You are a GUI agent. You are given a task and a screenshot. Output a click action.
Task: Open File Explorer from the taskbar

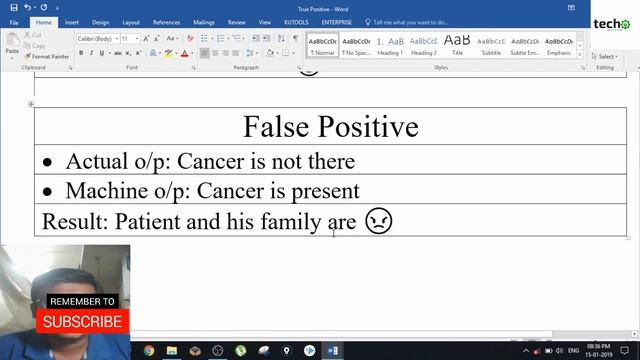pyautogui.click(x=172, y=350)
